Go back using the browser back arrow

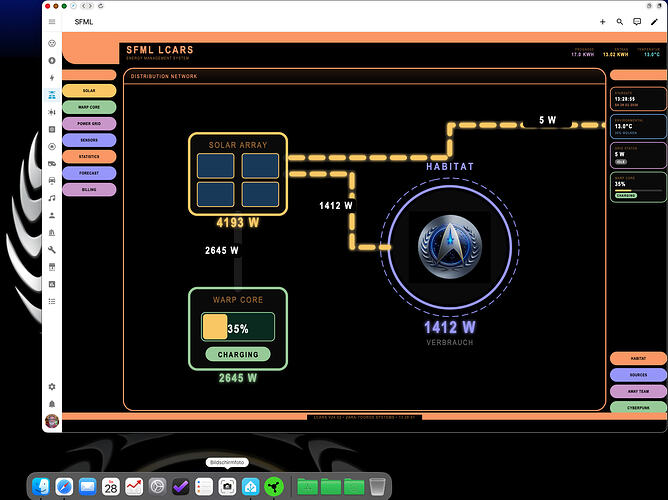point(84,6)
